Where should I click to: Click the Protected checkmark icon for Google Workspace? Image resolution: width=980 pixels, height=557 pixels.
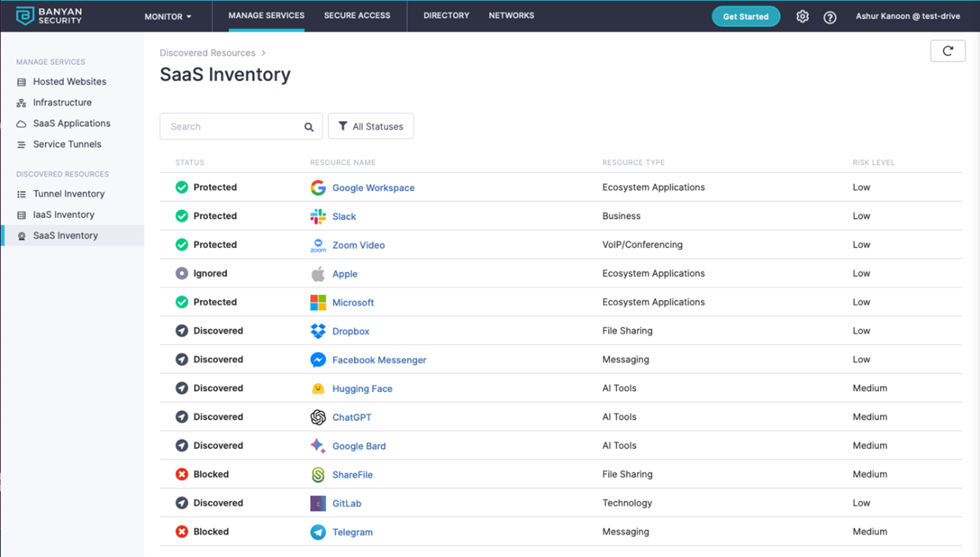(x=181, y=187)
